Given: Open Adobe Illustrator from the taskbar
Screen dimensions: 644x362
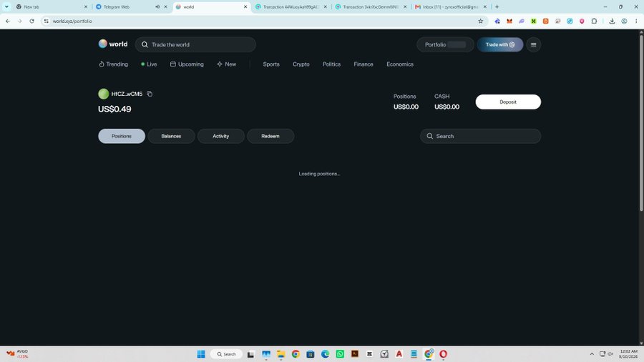Looking at the screenshot, I should pyautogui.click(x=355, y=354).
